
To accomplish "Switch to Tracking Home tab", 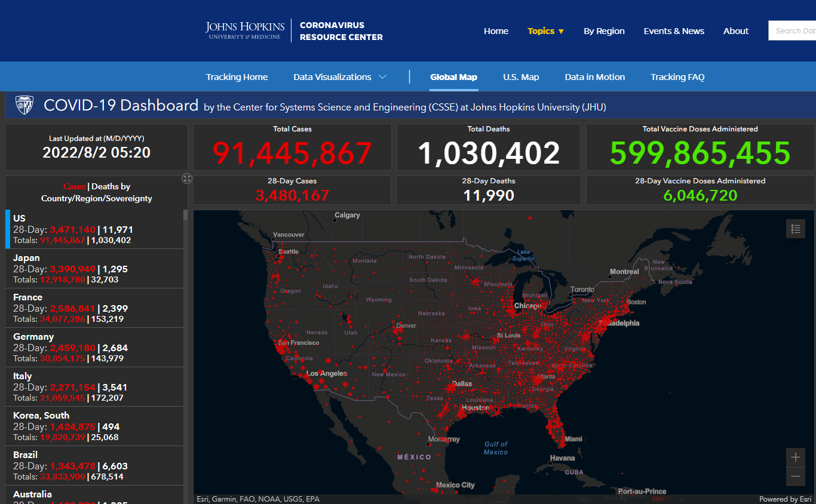I will [x=237, y=77].
